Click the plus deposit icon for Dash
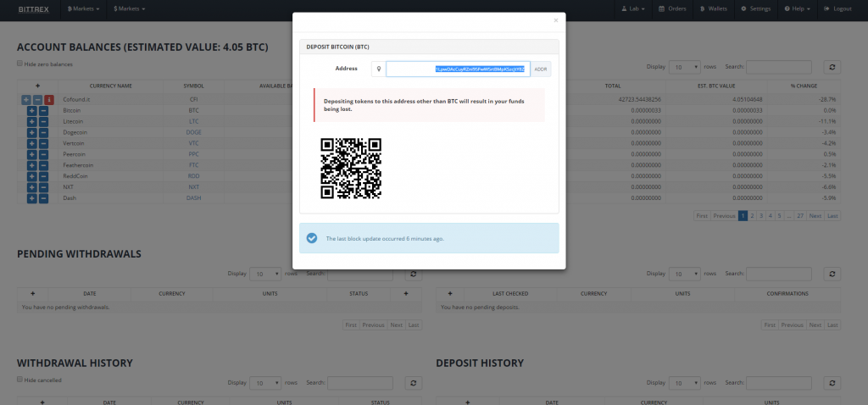This screenshot has width=868, height=405. 31,198
